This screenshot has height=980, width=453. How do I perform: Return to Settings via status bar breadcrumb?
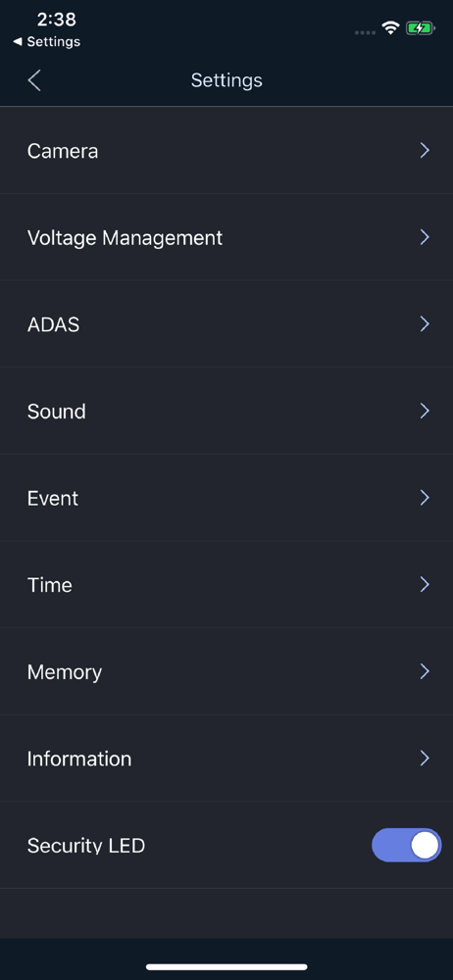pos(47,42)
